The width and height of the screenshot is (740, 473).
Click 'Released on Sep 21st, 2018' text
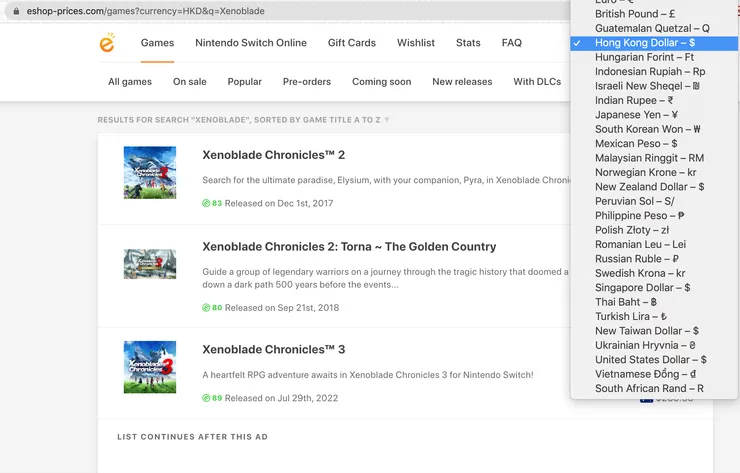tap(282, 308)
